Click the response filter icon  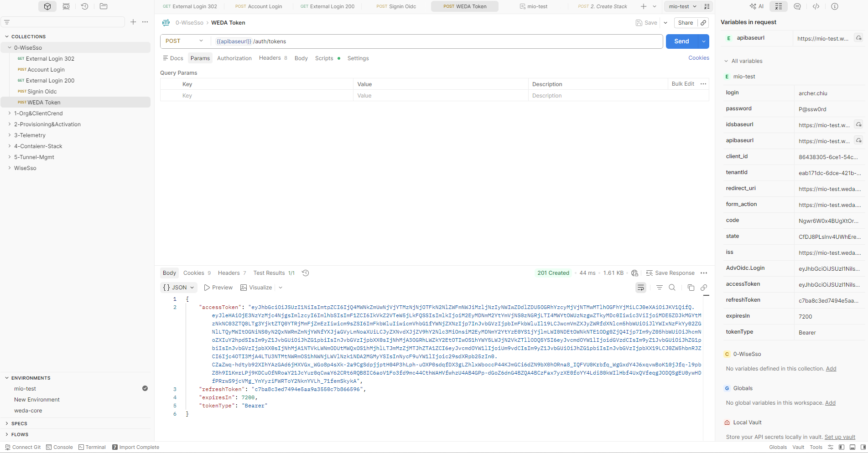pos(659,288)
